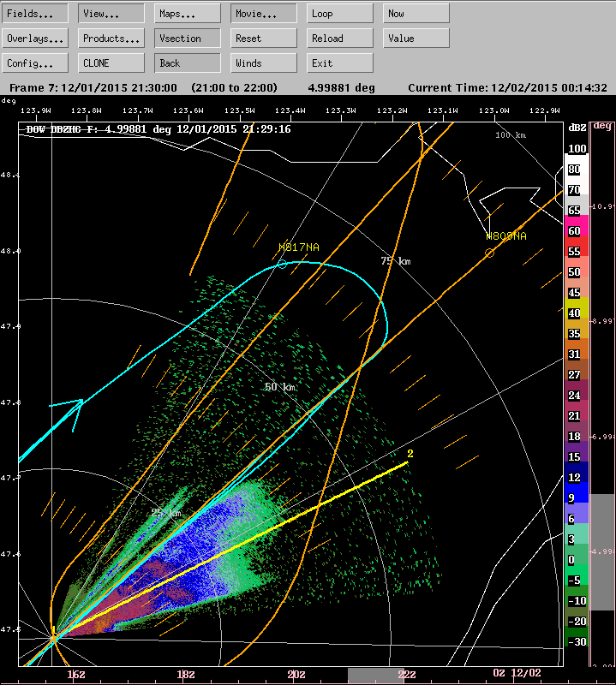The height and width of the screenshot is (685, 616).
Task: Select the 0 dBZ green color swatch
Action: 577,554
